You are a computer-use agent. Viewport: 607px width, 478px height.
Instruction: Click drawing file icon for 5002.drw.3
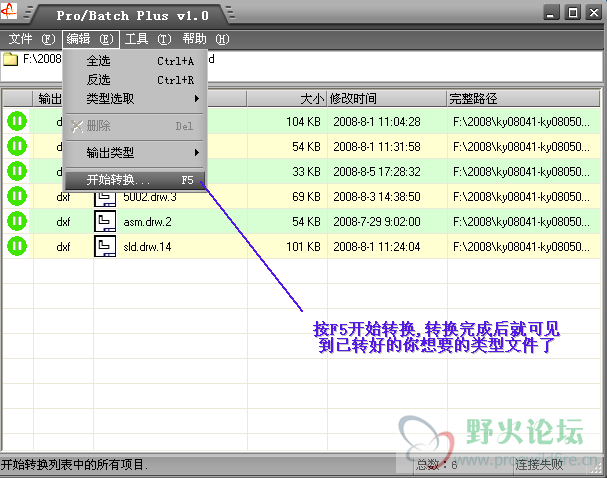pyautogui.click(x=105, y=199)
